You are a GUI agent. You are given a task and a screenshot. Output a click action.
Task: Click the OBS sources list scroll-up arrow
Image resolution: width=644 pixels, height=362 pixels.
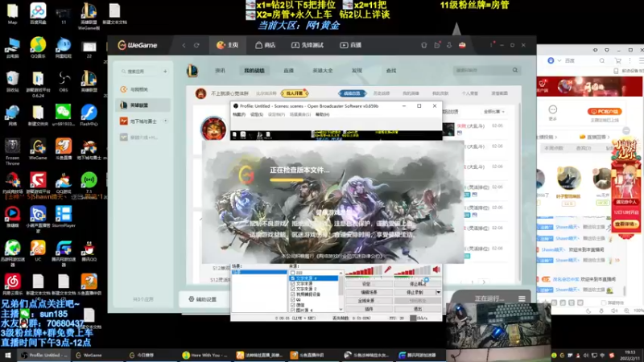(341, 273)
